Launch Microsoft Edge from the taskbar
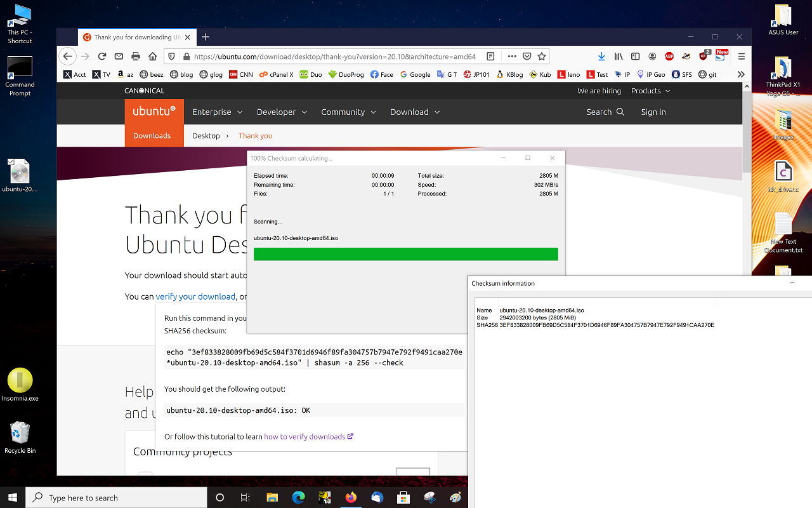Screen dimensions: 812x508 [298, 498]
